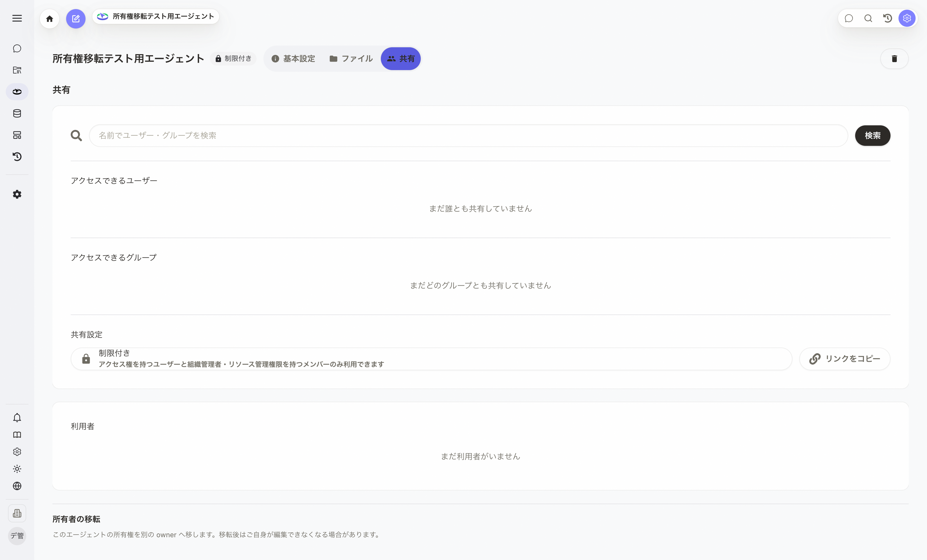
Task: Open the database icon in sidebar
Action: point(17,113)
